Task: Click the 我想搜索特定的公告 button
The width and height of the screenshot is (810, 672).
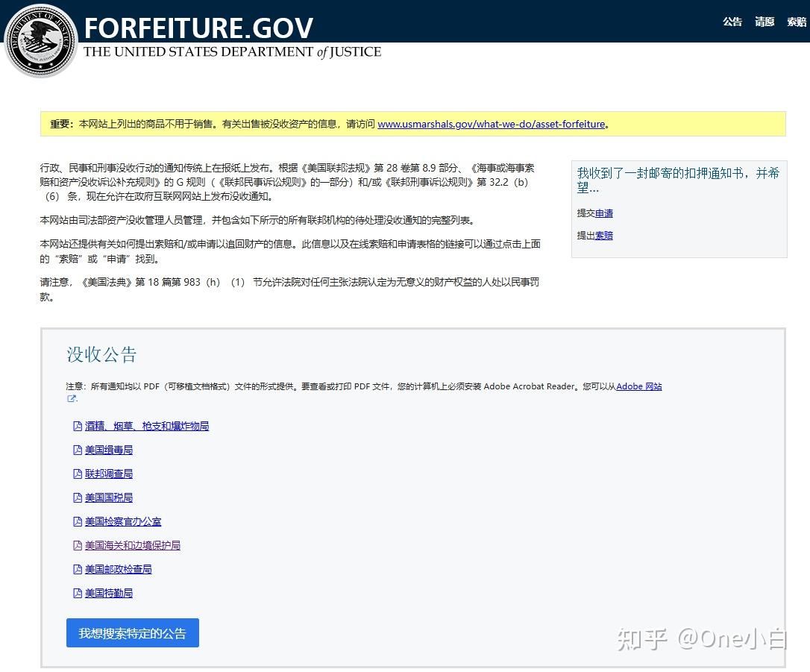Action: pos(132,632)
